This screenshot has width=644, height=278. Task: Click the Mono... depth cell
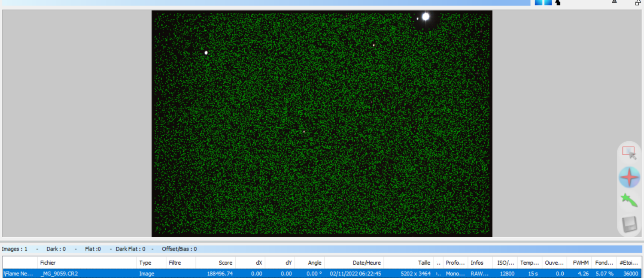point(455,273)
